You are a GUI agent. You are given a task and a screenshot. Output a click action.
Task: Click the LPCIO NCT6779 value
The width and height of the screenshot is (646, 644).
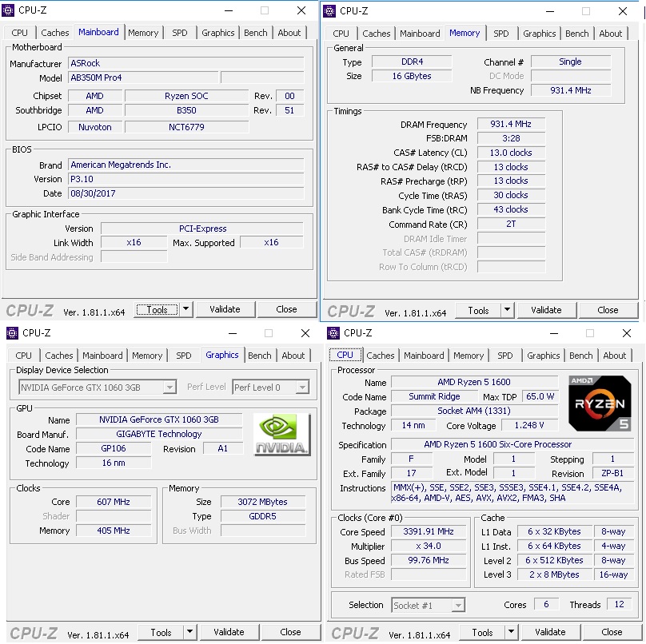[186, 127]
